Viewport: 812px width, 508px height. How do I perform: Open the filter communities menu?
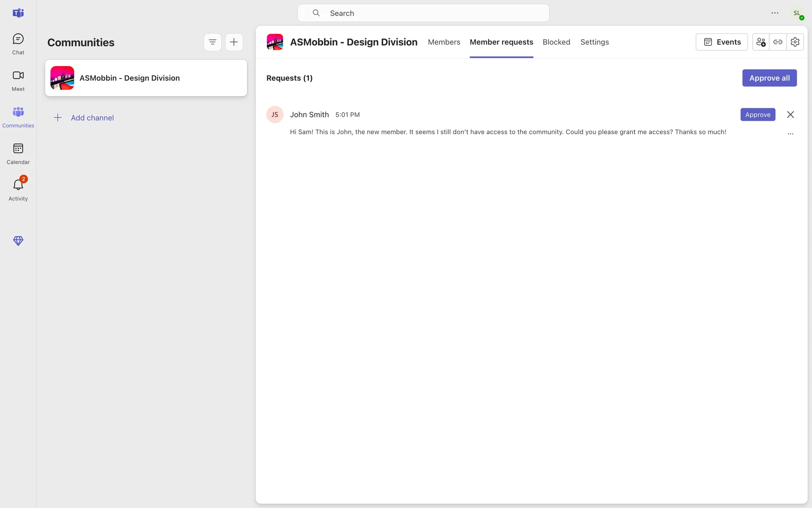[x=213, y=42]
